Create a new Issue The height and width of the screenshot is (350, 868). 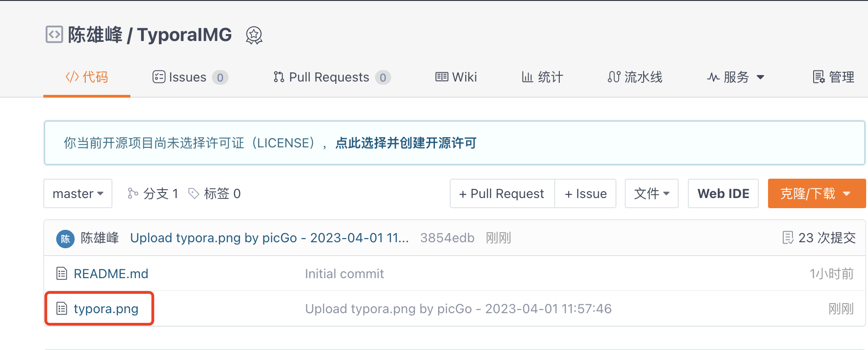click(x=586, y=193)
